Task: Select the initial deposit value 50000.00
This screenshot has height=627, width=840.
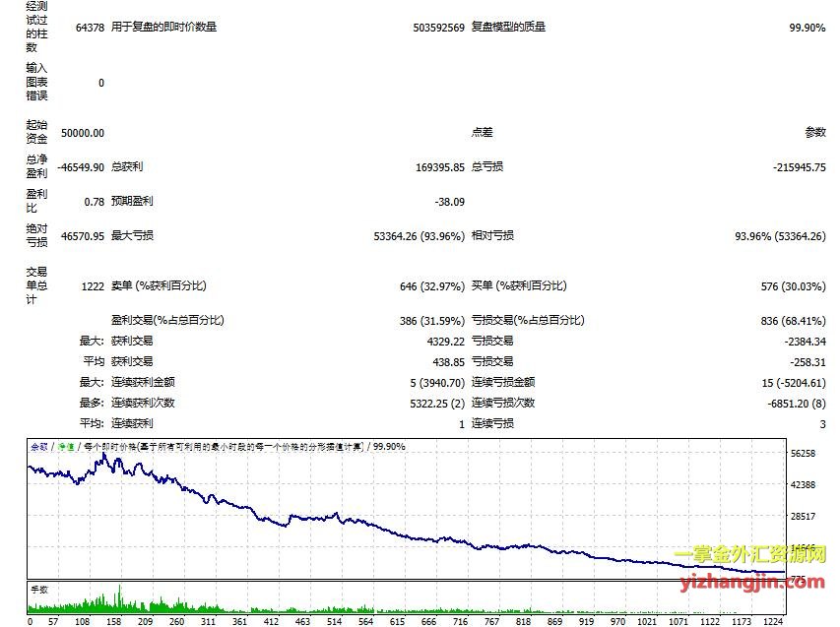Action: pos(83,133)
